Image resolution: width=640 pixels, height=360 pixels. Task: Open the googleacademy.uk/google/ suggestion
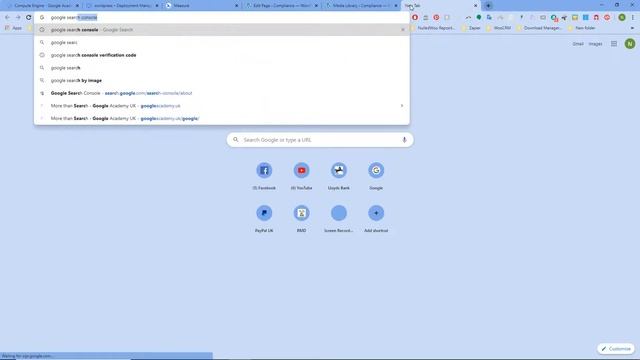click(x=222, y=118)
